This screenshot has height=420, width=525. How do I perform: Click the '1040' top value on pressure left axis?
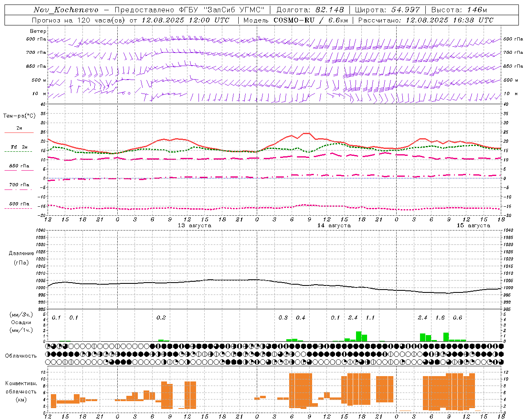(41, 231)
